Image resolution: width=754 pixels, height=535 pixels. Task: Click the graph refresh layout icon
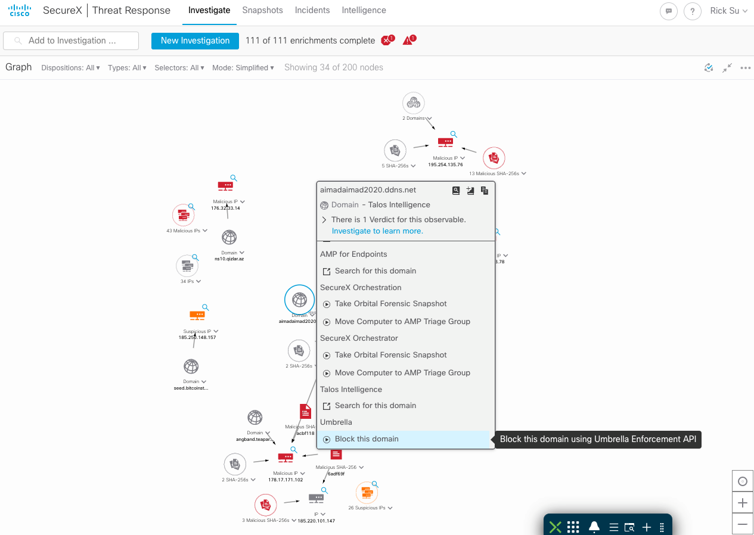point(708,68)
